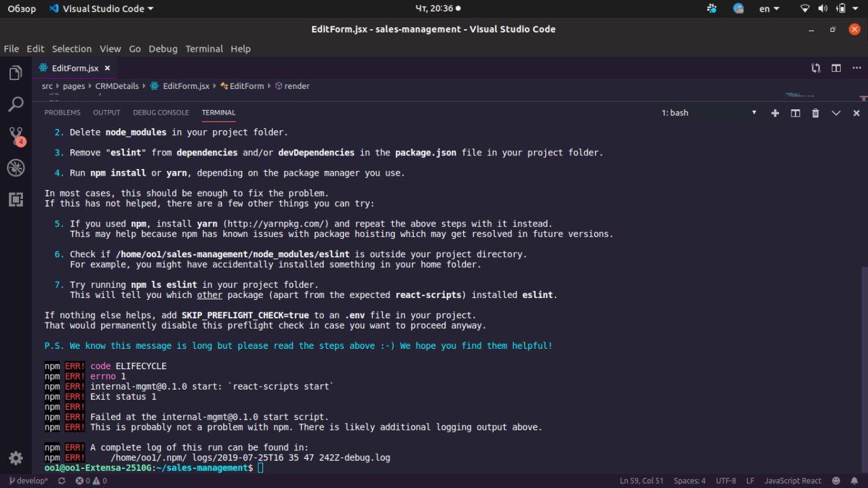Click the EditForm.jsx breadcrumb segment
Image resolution: width=868 pixels, height=488 pixels.
coord(180,86)
